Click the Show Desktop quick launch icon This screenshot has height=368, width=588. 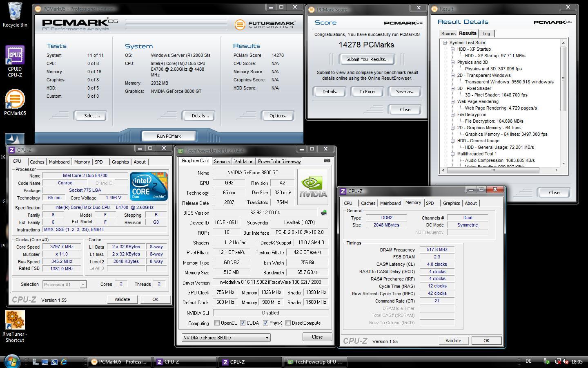[x=45, y=362]
